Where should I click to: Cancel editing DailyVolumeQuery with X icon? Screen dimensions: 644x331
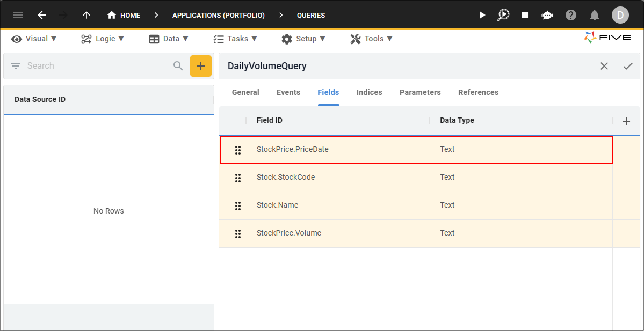click(x=604, y=66)
